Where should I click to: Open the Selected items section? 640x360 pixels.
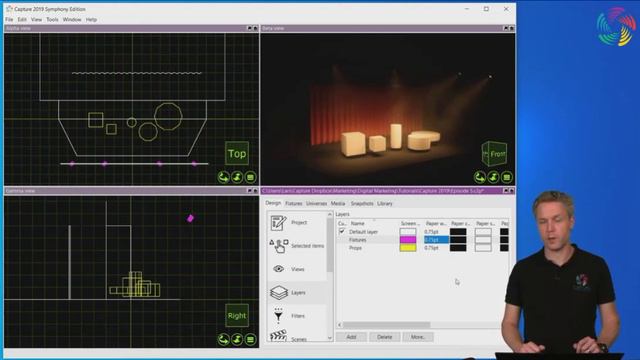(x=297, y=246)
